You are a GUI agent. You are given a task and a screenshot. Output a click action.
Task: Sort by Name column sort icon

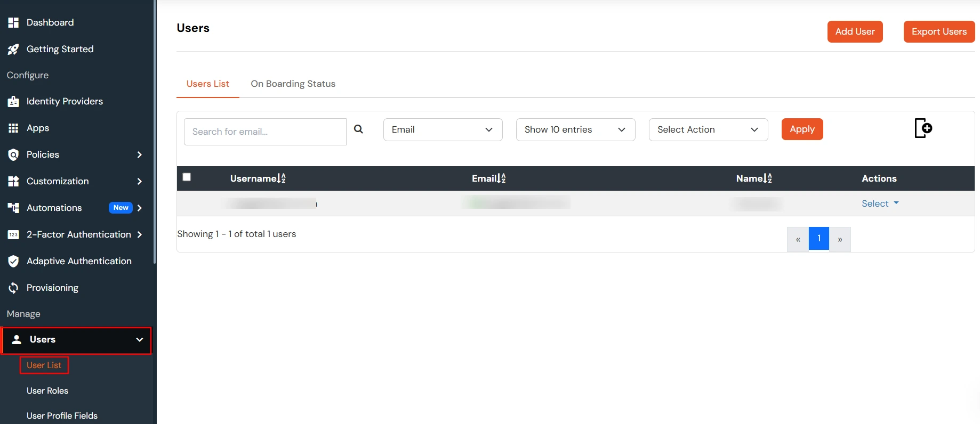[x=768, y=178]
